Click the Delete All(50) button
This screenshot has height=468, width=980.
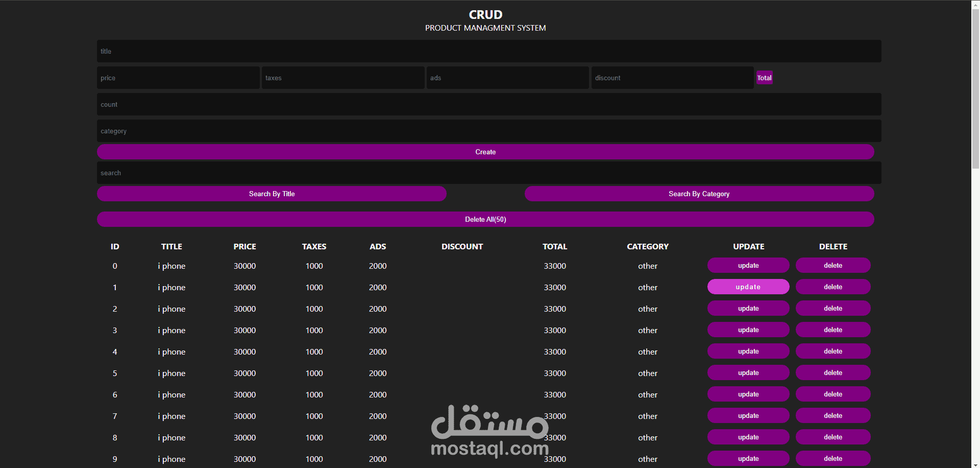point(485,219)
